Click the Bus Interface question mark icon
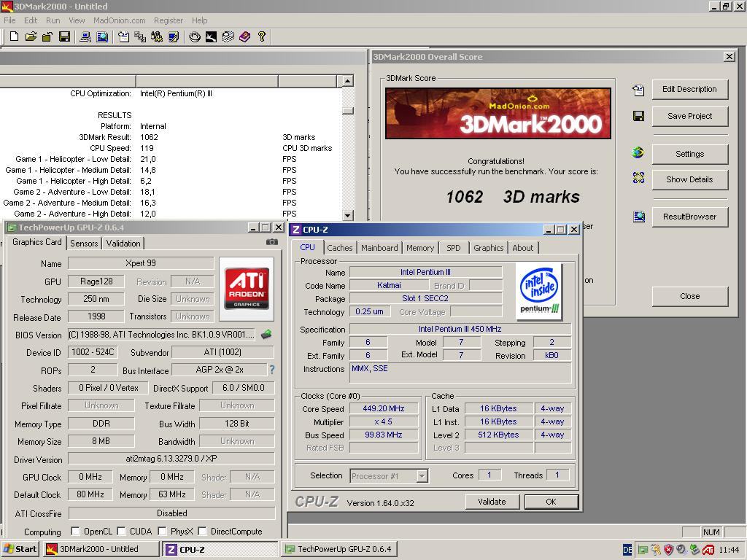The width and height of the screenshot is (747, 560). click(272, 370)
